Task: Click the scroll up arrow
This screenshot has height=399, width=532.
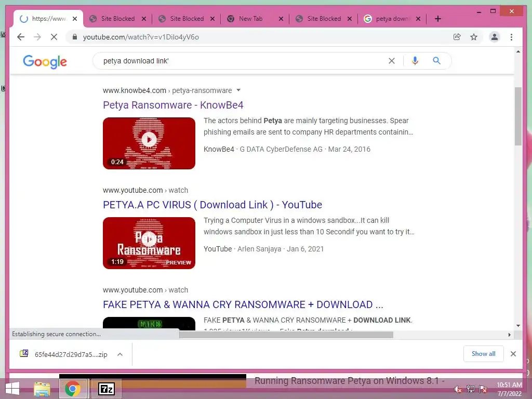Action: click(518, 51)
